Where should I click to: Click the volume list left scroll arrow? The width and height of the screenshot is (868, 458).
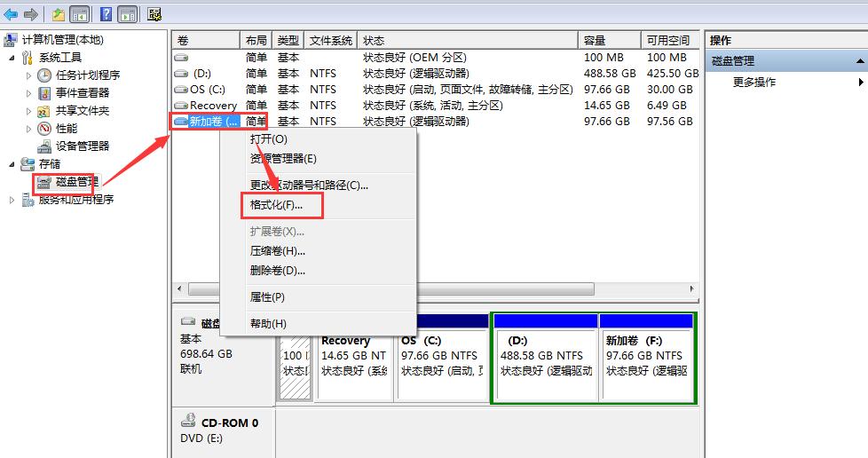pyautogui.click(x=179, y=289)
